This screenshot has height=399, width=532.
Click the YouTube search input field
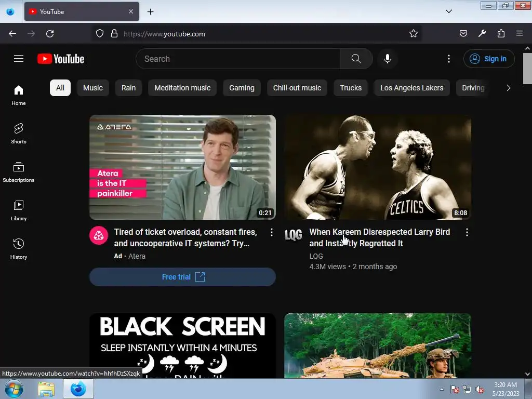point(238,59)
